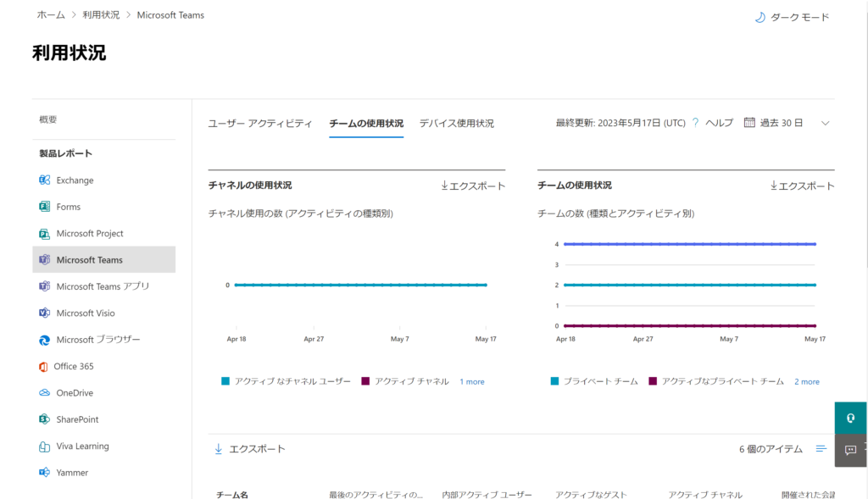Expand the 過去 30 日 period dropdown chevron
This screenshot has height=499, width=868.
[x=826, y=123]
